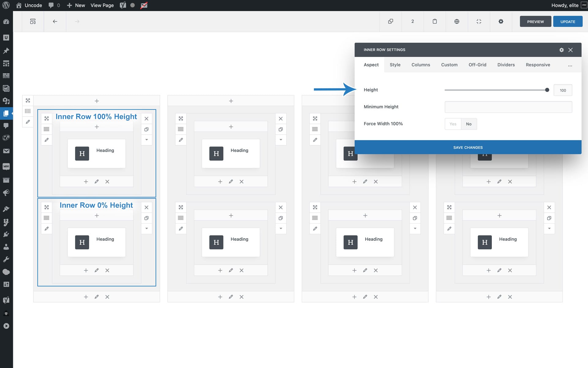Toggle the fullscreen collapse icon in the toolbar

point(479,21)
